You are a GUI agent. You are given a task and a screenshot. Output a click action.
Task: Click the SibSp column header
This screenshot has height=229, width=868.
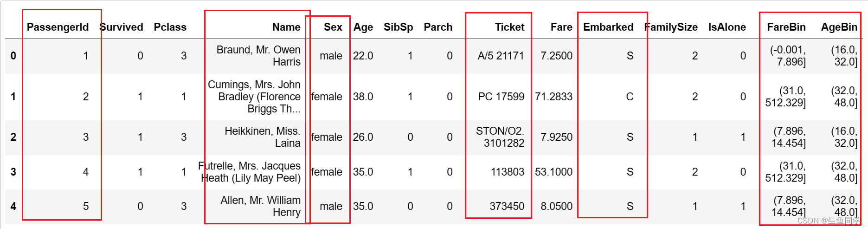pyautogui.click(x=398, y=27)
